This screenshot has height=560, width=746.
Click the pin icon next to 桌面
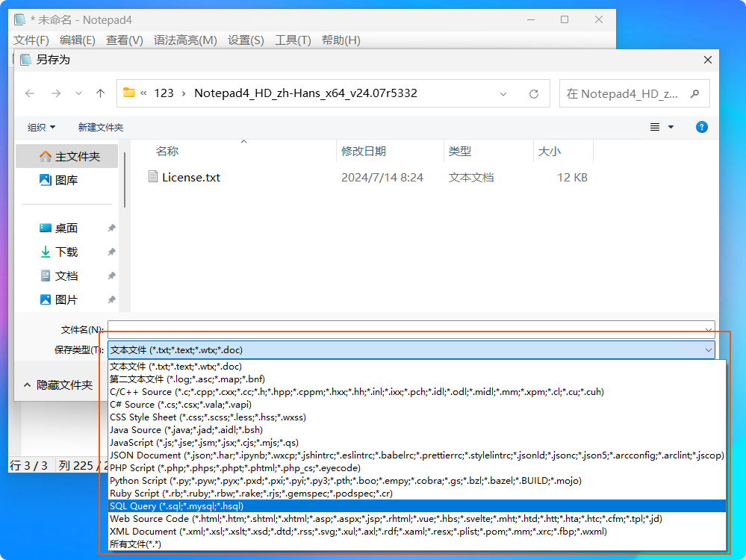point(111,228)
